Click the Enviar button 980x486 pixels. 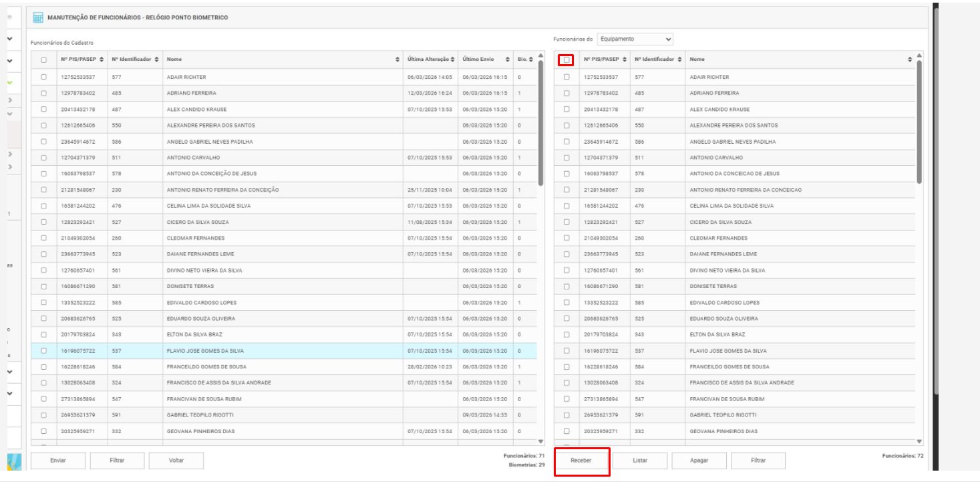pyautogui.click(x=58, y=460)
